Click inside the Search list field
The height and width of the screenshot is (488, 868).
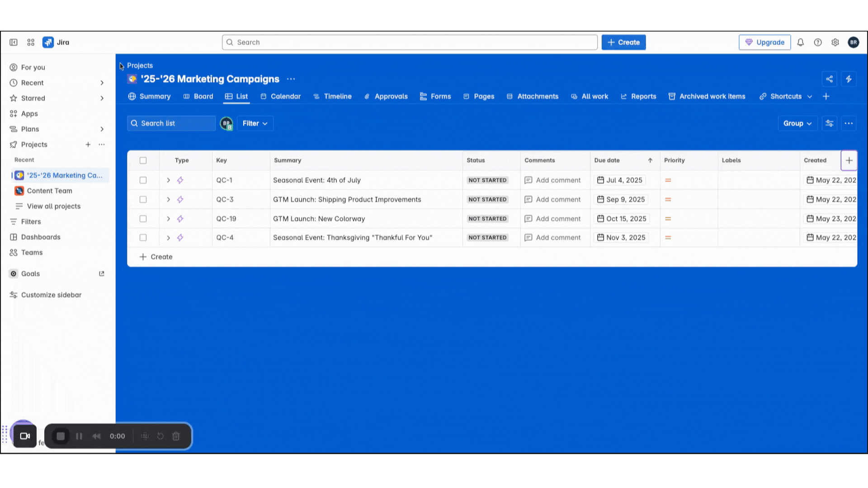[172, 123]
